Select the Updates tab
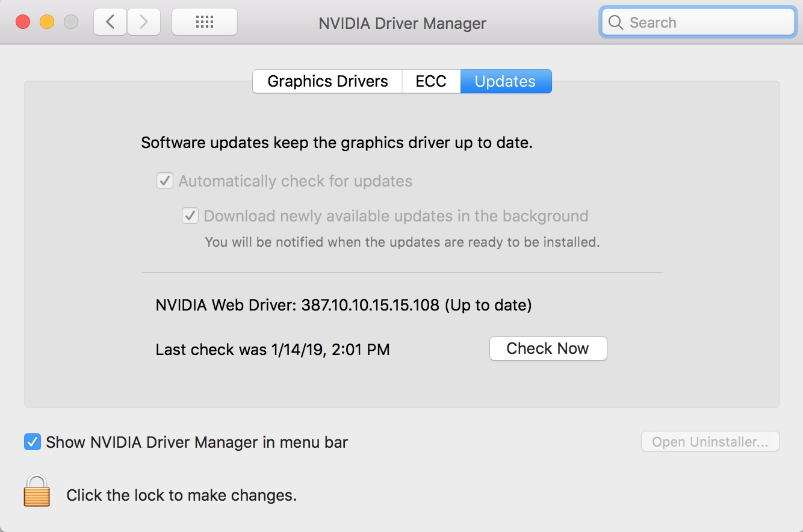 click(505, 81)
